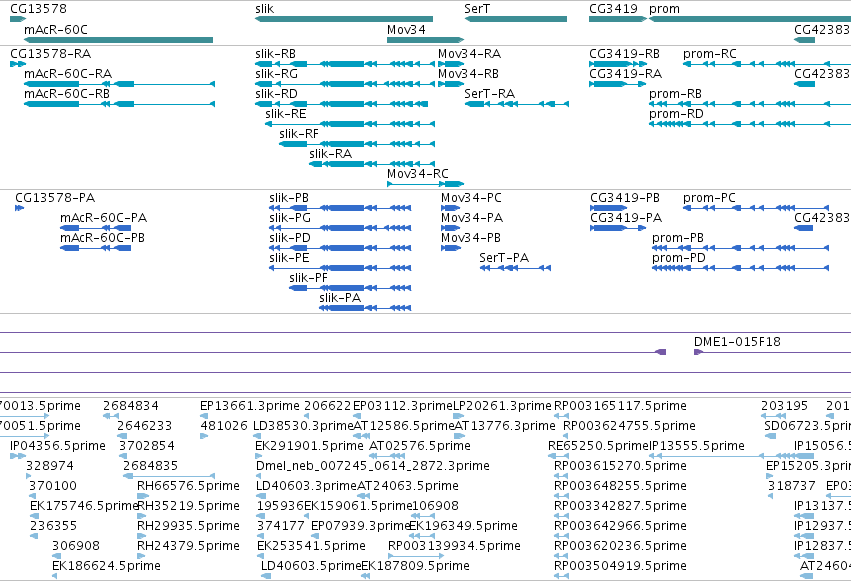
Task: Click EST AT02576.5prime label
Action: (x=420, y=446)
